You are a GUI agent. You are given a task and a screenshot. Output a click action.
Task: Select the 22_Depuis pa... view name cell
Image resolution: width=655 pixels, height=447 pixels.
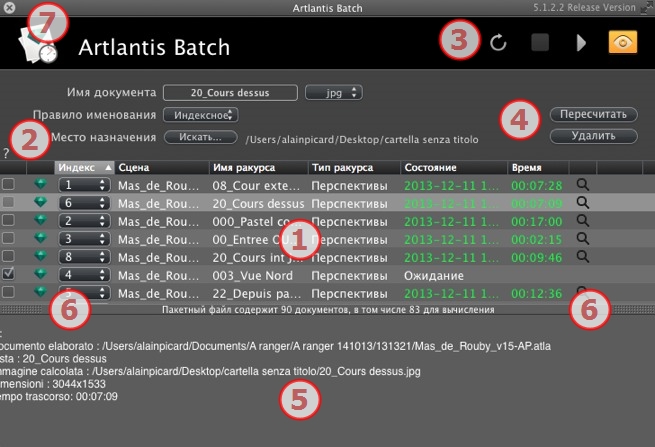(x=256, y=294)
